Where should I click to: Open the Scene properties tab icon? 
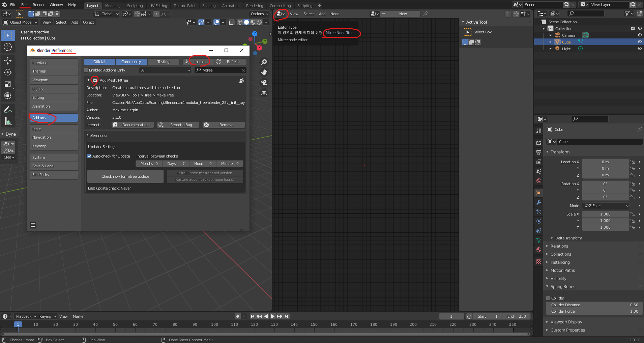(x=539, y=171)
